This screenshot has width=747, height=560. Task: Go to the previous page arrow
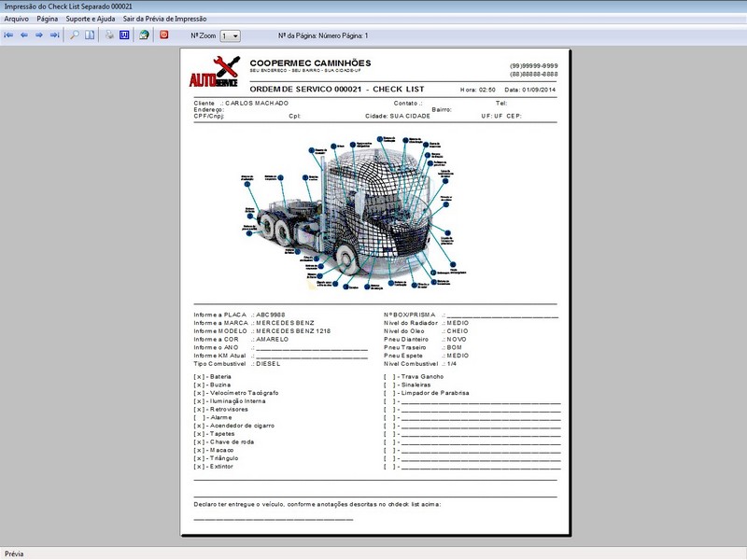24,35
